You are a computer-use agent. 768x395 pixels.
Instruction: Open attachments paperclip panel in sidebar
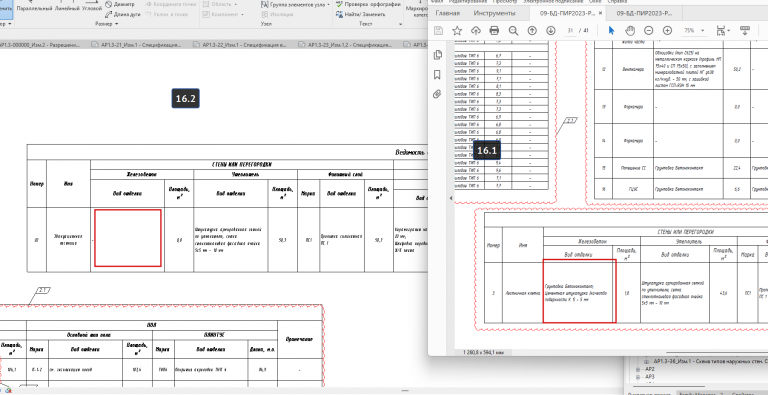(437, 94)
